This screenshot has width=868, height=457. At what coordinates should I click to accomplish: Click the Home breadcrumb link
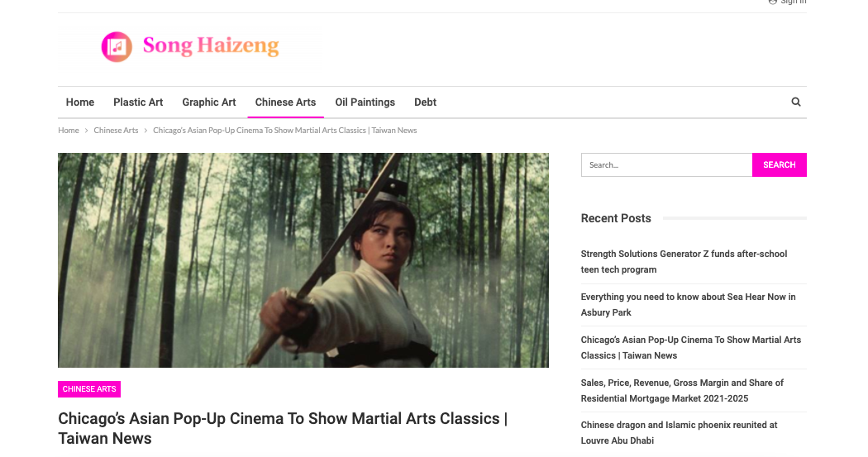pyautogui.click(x=69, y=131)
